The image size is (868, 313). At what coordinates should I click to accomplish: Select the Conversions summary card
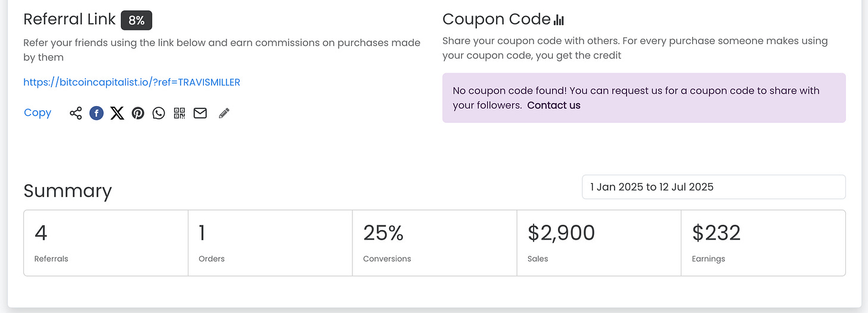(435, 243)
